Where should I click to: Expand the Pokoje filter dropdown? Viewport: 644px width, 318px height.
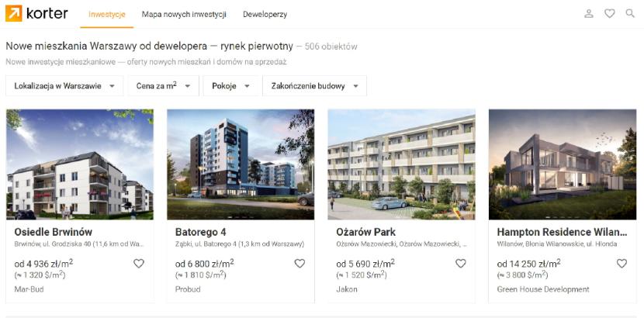pos(230,86)
